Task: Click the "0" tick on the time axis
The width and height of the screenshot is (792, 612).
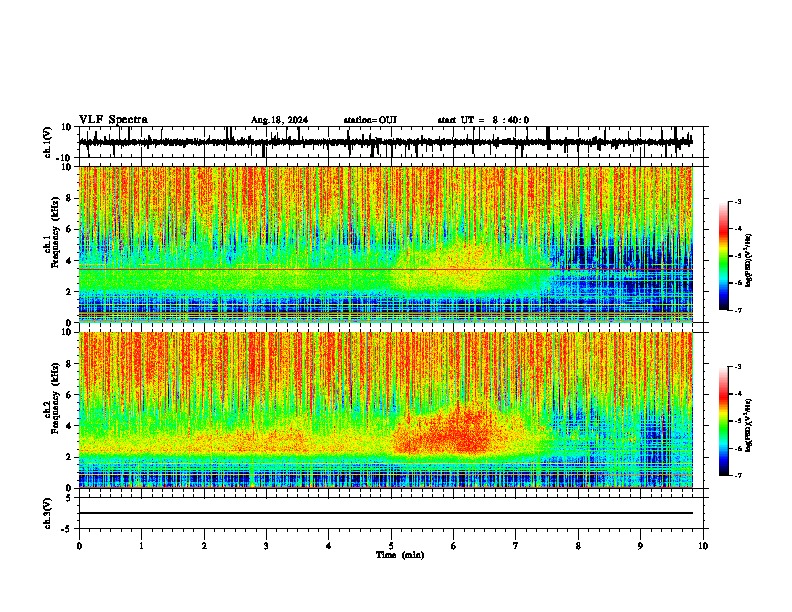Action: point(79,546)
